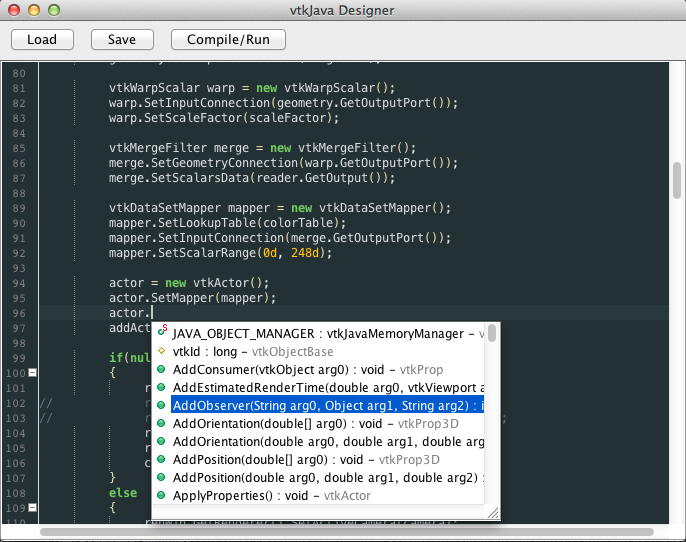Click the diamond icon beside vtkId

(x=162, y=352)
